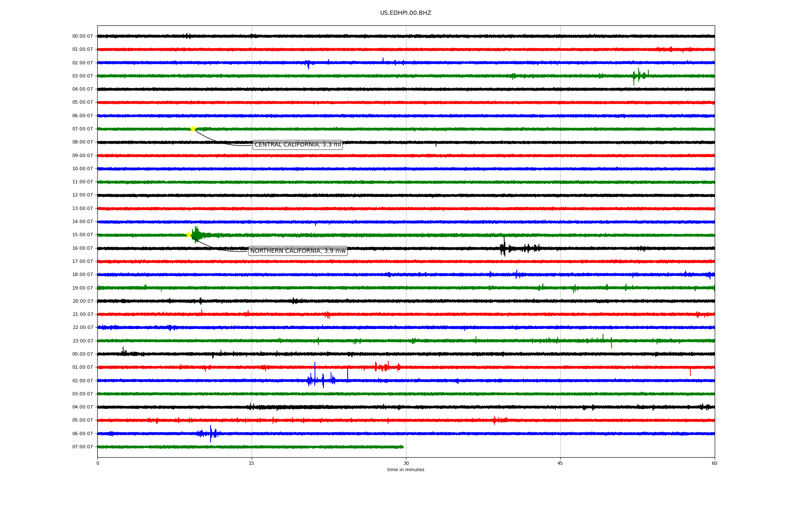The height and width of the screenshot is (508, 812).
Task: Click the 0 tick label on the x-axis
Action: click(x=98, y=463)
